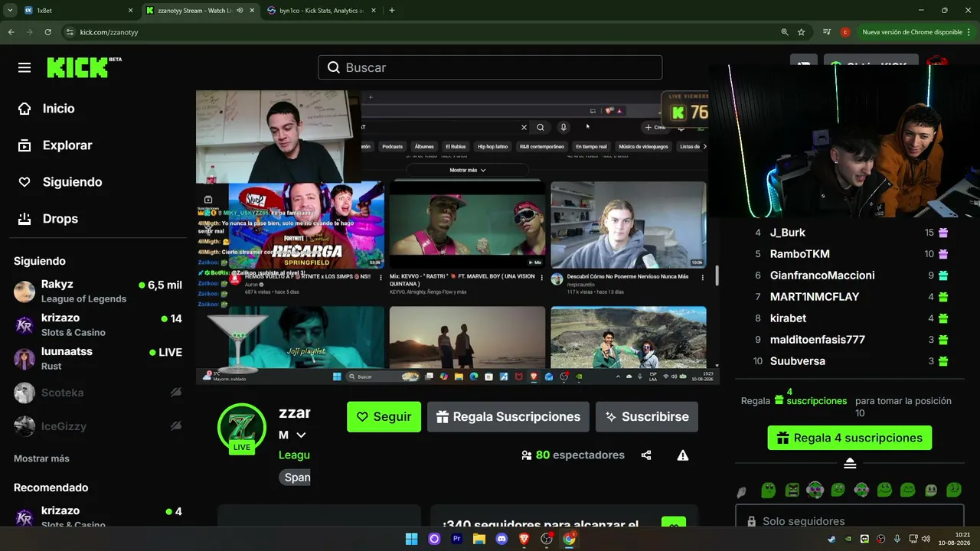Click the gray clapping hands emote
980x551 pixels.
tap(742, 491)
